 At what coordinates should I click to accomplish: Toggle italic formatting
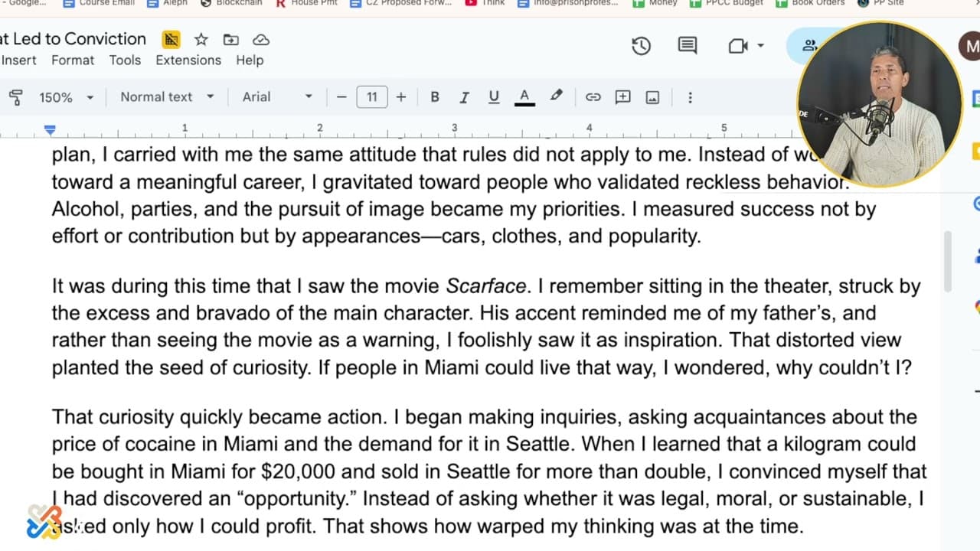[x=464, y=97]
